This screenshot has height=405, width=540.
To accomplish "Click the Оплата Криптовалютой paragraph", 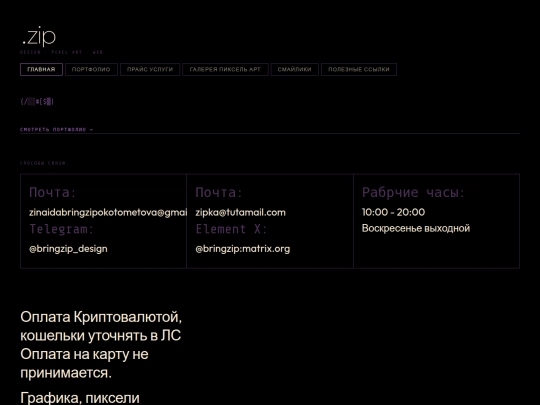I will 101,345.
